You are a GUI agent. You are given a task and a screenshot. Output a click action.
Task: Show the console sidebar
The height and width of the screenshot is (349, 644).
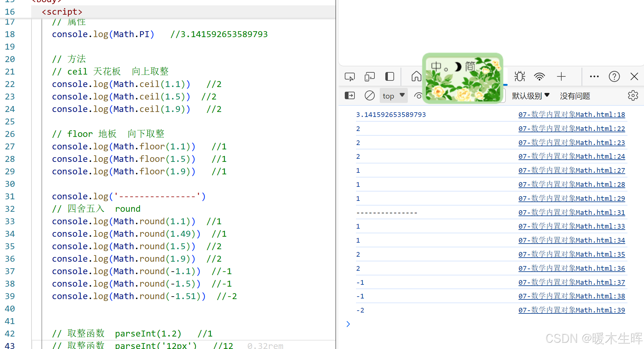coord(350,95)
